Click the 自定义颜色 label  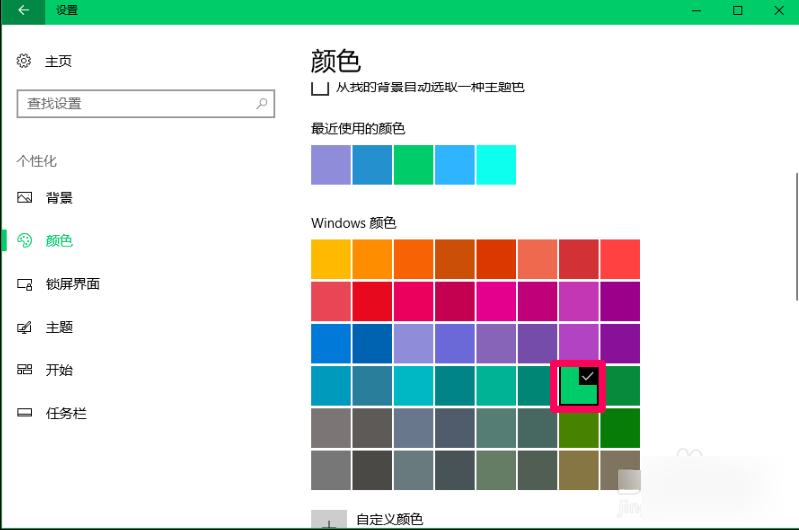pos(389,519)
